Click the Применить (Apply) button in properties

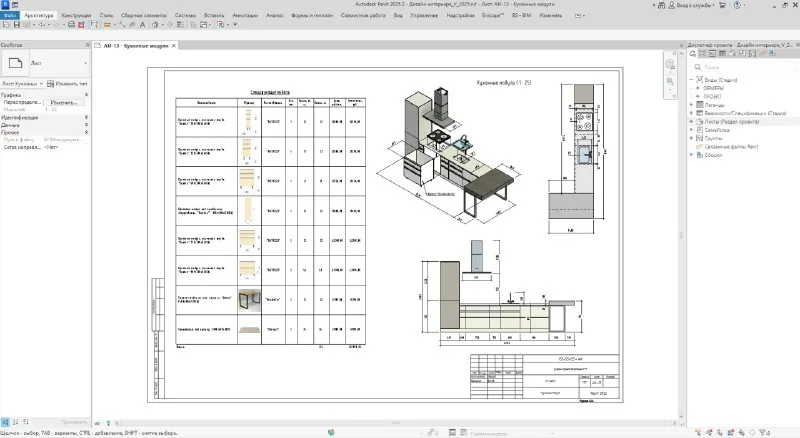point(74,422)
